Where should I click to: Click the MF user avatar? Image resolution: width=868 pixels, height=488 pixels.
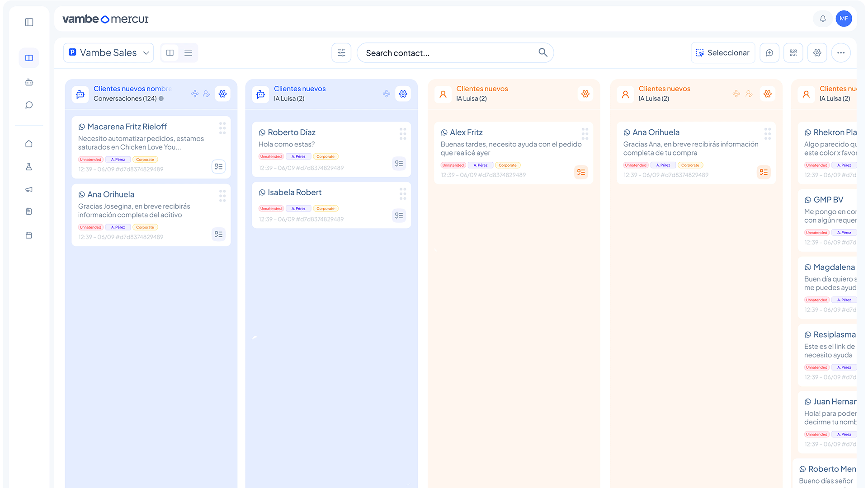[844, 19]
